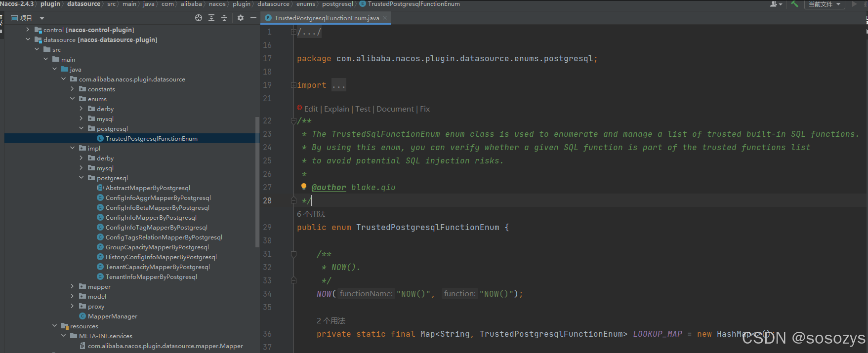Click the gray Run arrow icon
This screenshot has height=353, width=868.
(x=855, y=4)
